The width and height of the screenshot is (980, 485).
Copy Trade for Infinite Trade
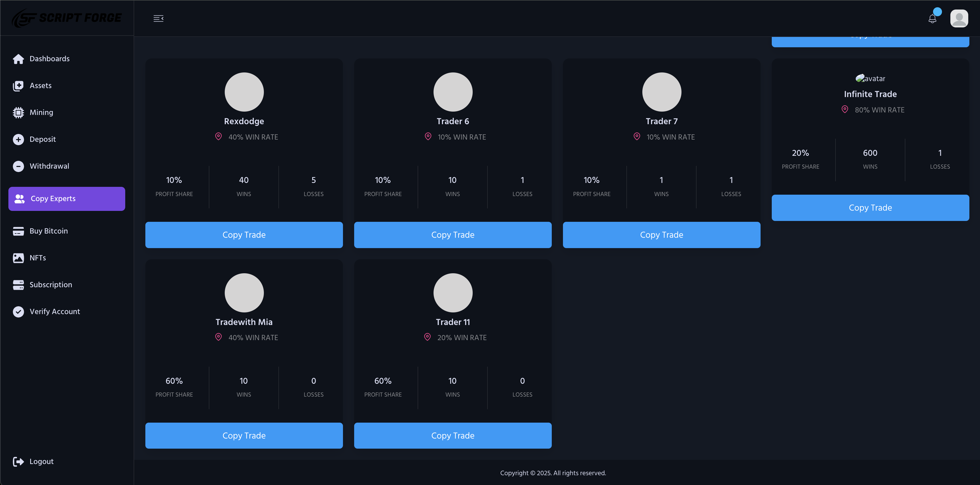(870, 208)
